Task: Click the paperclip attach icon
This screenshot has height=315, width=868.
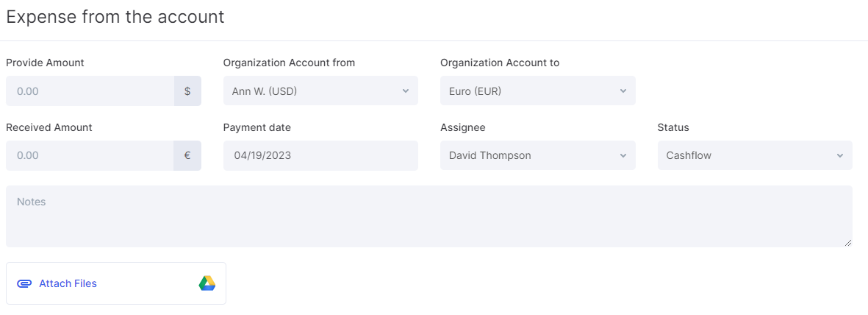Action: [x=24, y=283]
